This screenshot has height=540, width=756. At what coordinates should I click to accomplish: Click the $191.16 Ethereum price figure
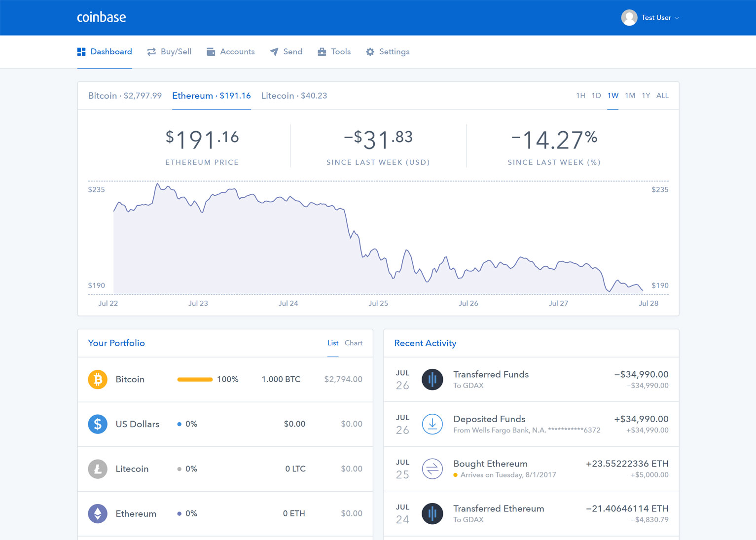(x=202, y=139)
